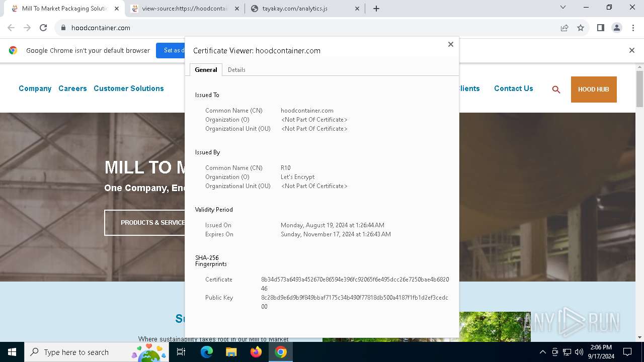
Task: Open the tab search chevron
Action: [x=563, y=7]
